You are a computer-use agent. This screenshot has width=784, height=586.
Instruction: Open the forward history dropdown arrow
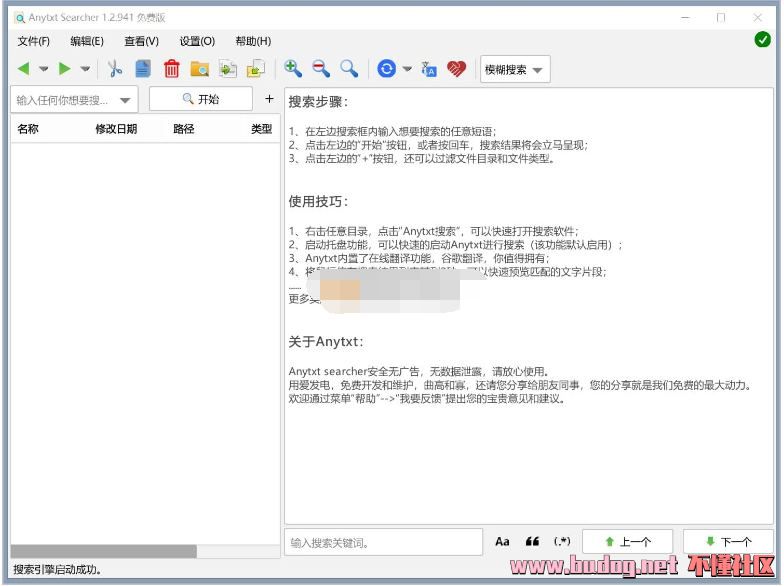coord(86,69)
